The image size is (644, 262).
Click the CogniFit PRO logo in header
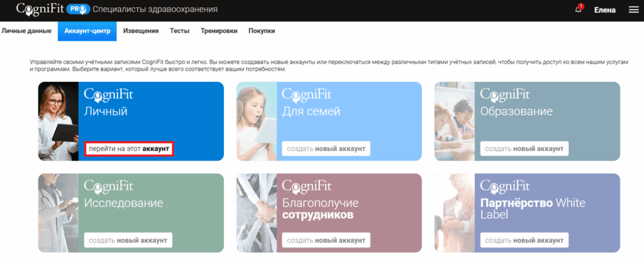[53, 9]
